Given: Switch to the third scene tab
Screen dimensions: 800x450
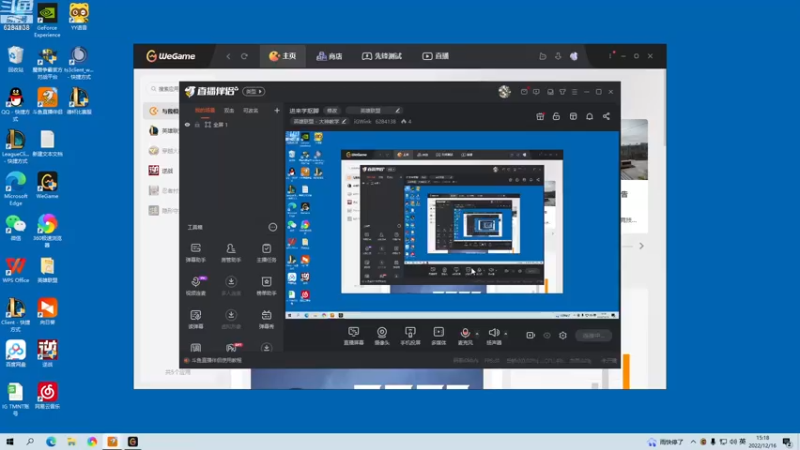Looking at the screenshot, I should (x=250, y=110).
